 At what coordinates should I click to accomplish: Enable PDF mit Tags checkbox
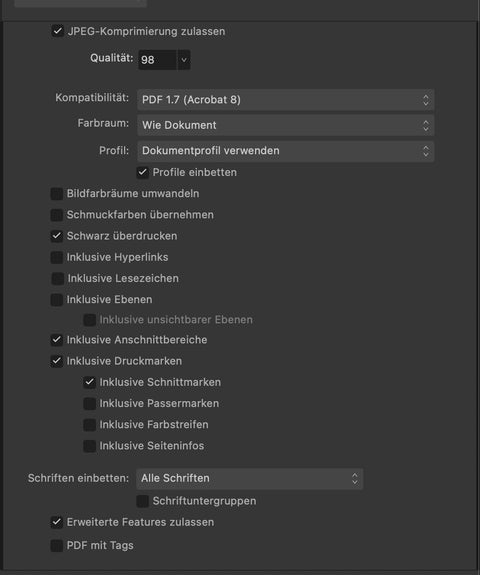[x=57, y=546]
